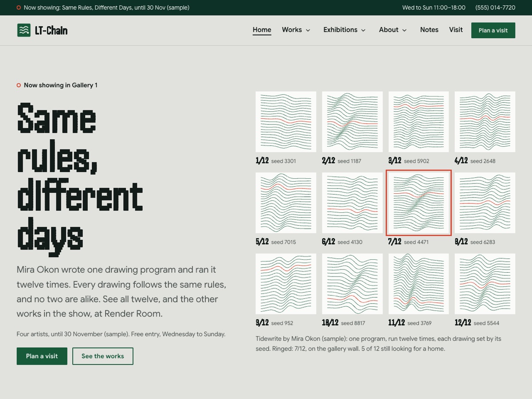Select drawing 4/12 seed 2648 thumbnail

(485, 121)
